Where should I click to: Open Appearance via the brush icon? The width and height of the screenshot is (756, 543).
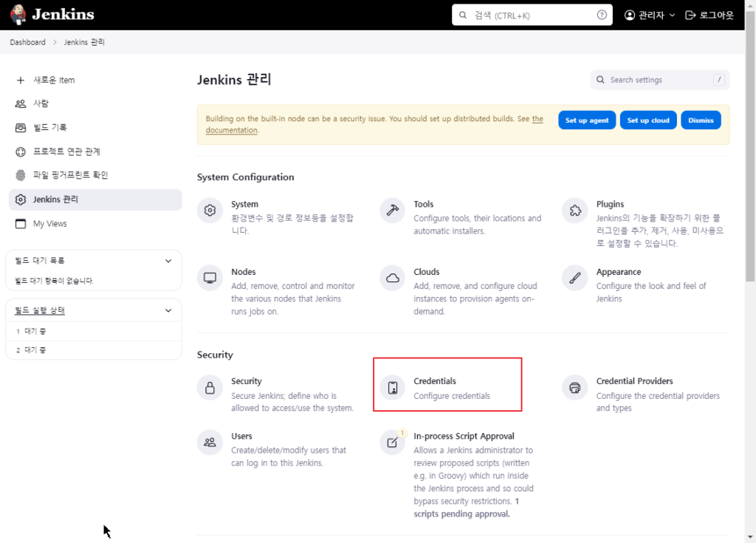pos(574,278)
